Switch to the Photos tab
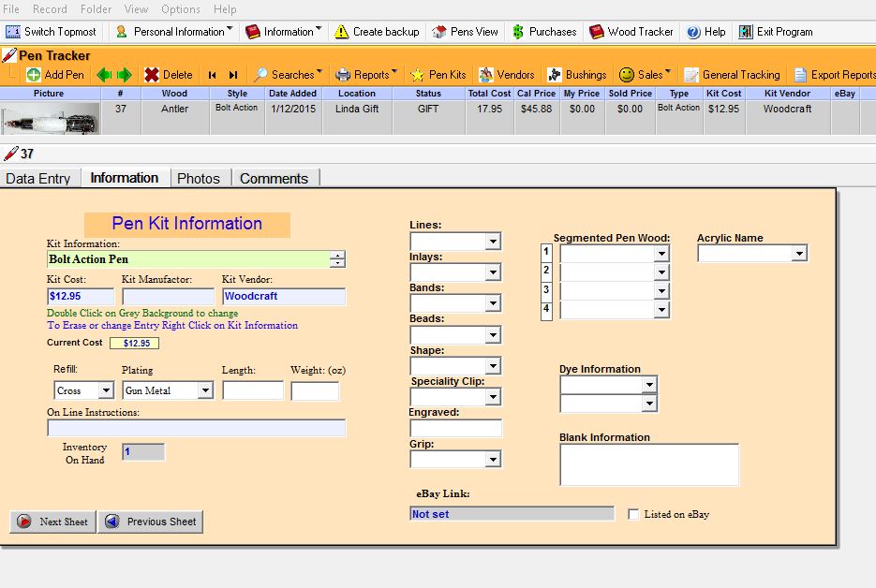The image size is (876, 588). pyautogui.click(x=199, y=178)
